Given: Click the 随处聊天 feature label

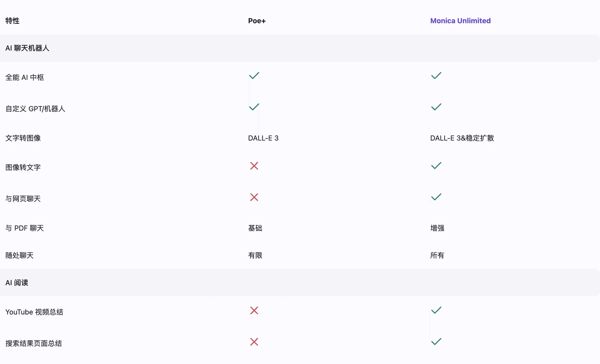Looking at the screenshot, I should click(x=19, y=255).
